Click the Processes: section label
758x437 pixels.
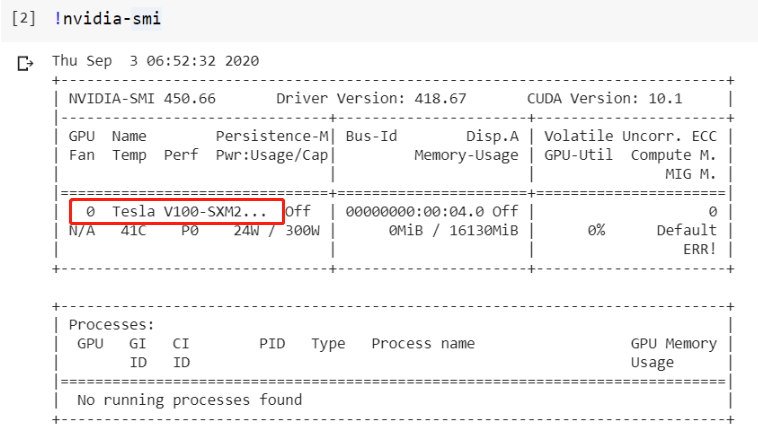click(112, 324)
